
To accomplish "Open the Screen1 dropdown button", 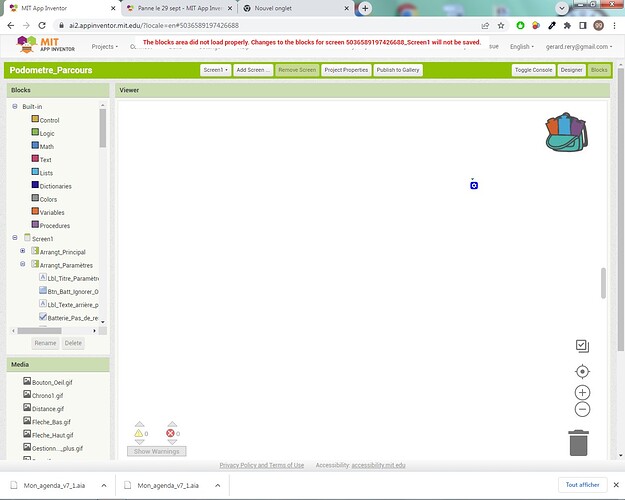I will tap(216, 70).
